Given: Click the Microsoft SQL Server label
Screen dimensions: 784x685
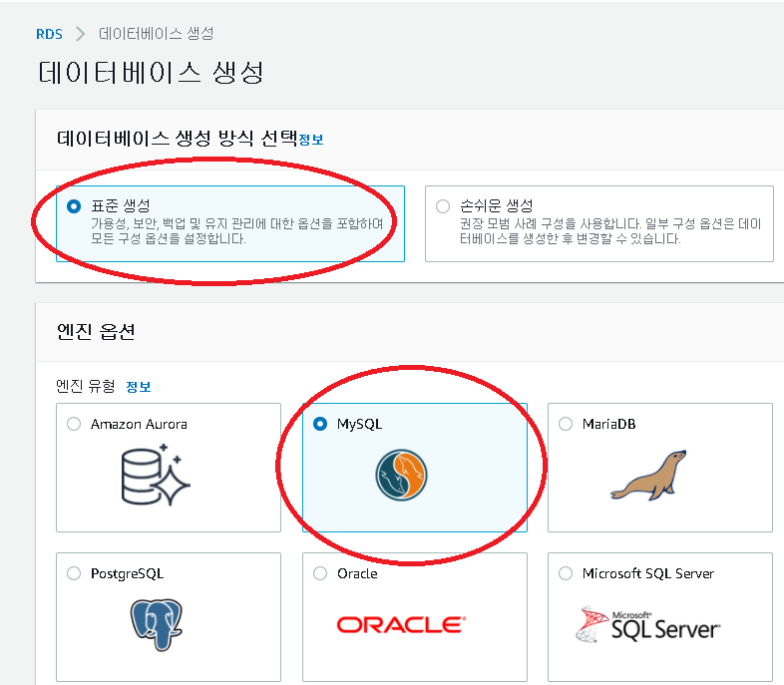Looking at the screenshot, I should (648, 573).
